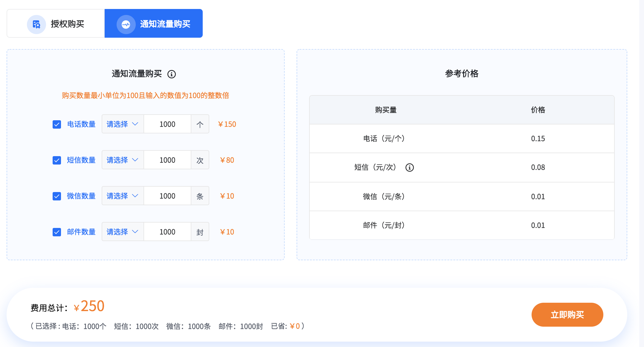Click the 电话数量 label
Image resolution: width=644 pixels, height=347 pixels.
pyautogui.click(x=81, y=124)
